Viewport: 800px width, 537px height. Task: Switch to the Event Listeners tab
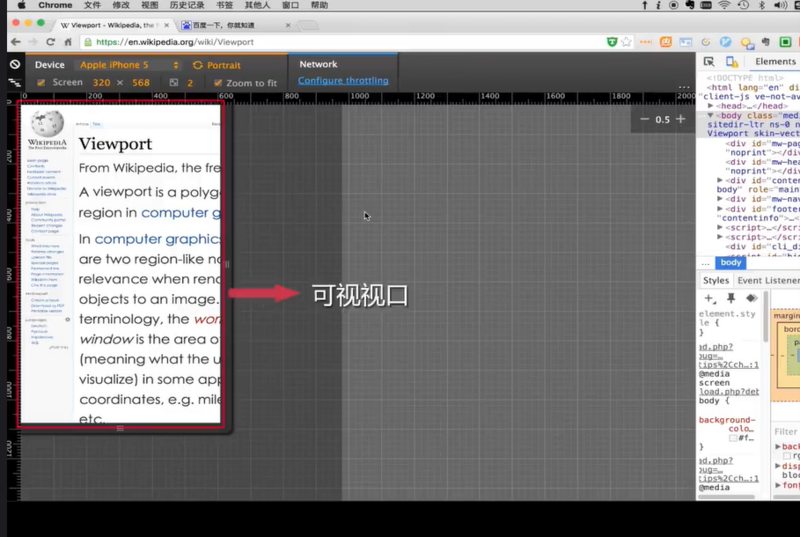coord(768,280)
